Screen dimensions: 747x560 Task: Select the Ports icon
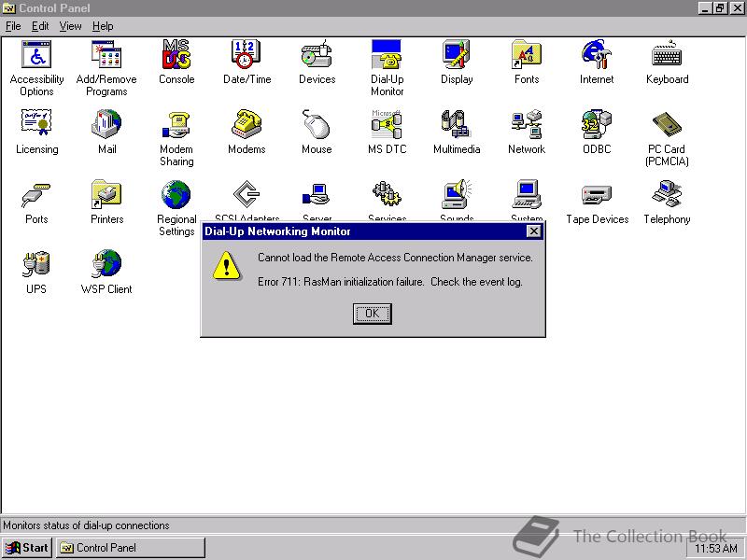36,194
